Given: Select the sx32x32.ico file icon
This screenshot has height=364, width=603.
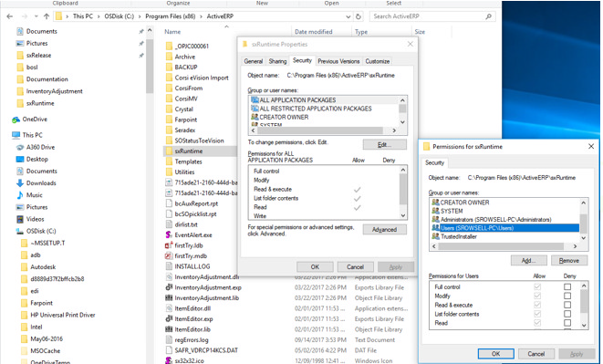Looking at the screenshot, I should [169, 360].
